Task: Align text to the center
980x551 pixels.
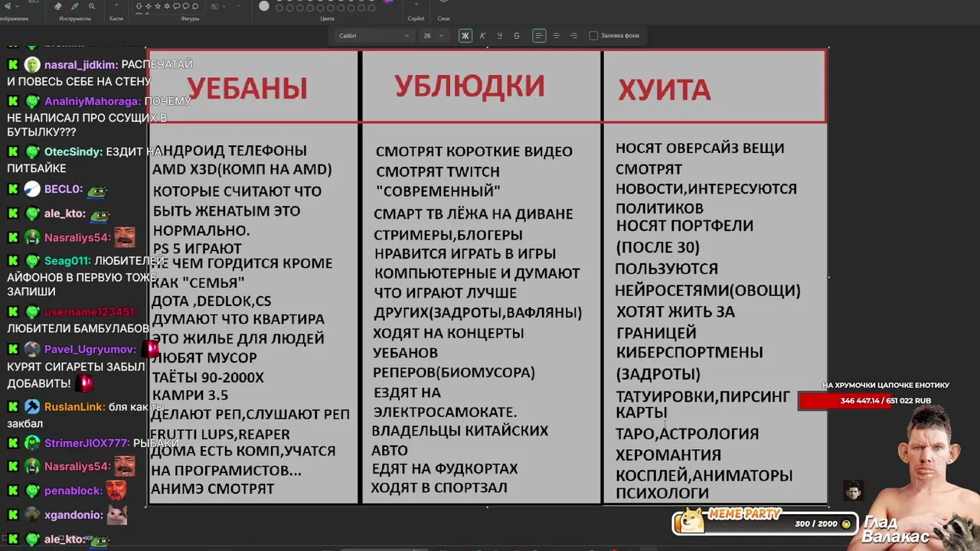Action: pyautogui.click(x=557, y=35)
